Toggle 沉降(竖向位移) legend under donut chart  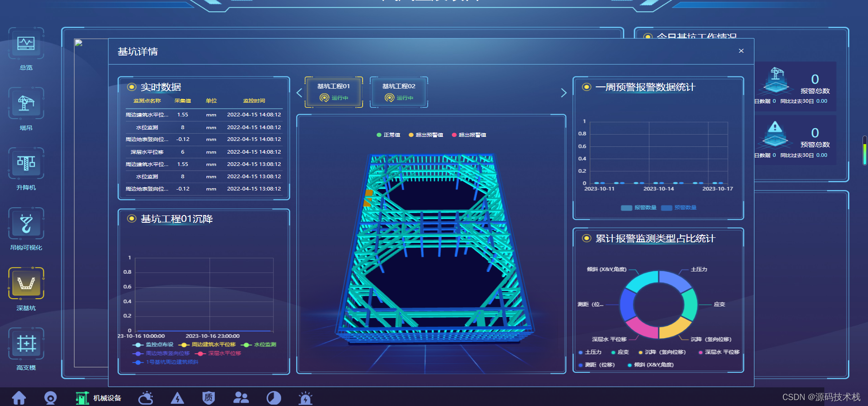coord(662,352)
